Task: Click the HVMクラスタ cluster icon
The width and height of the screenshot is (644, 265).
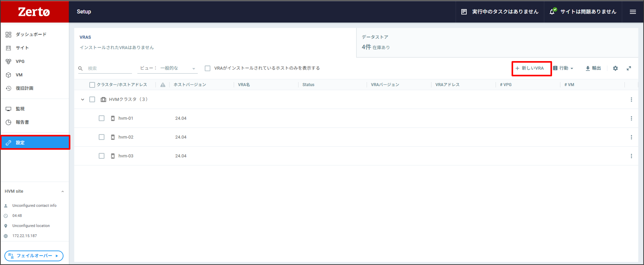Action: (103, 100)
